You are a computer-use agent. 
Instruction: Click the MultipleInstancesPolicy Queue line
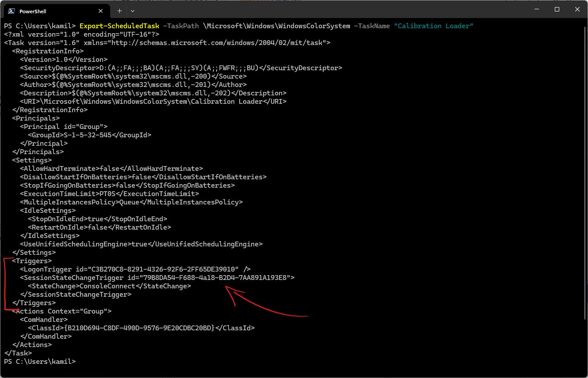pyautogui.click(x=131, y=202)
